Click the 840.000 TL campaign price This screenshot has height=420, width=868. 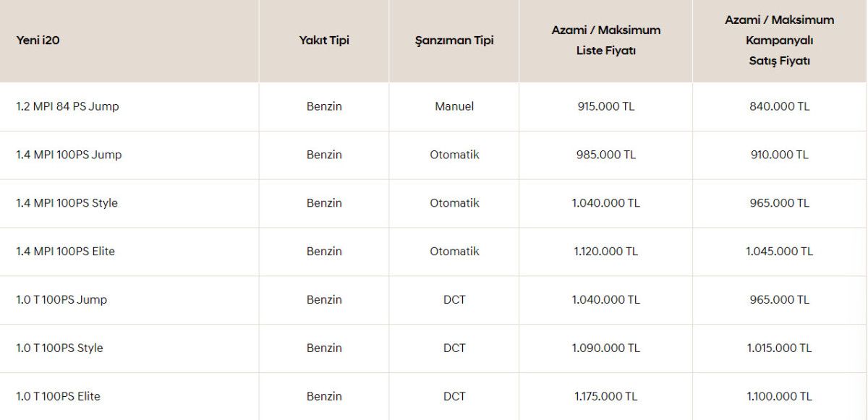(780, 106)
